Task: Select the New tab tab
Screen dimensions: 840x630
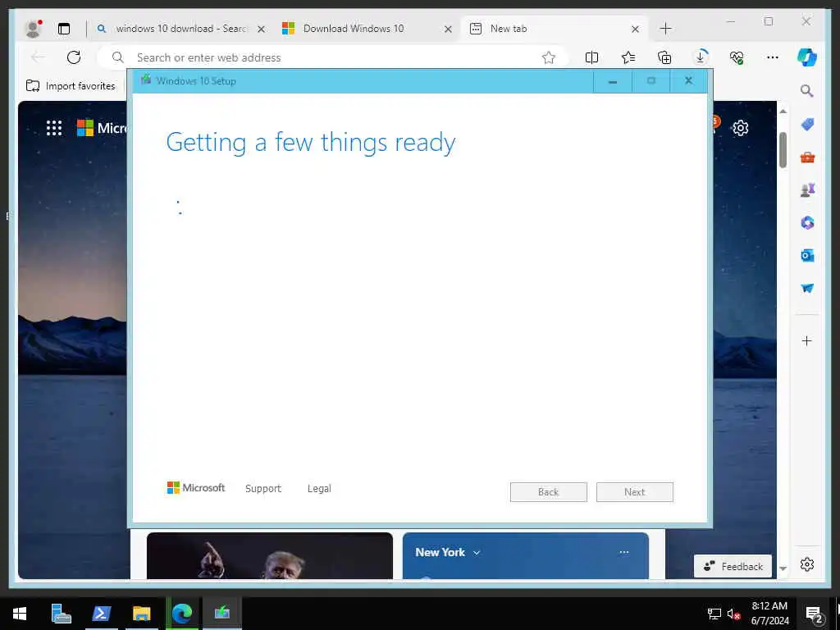Action: pos(554,29)
